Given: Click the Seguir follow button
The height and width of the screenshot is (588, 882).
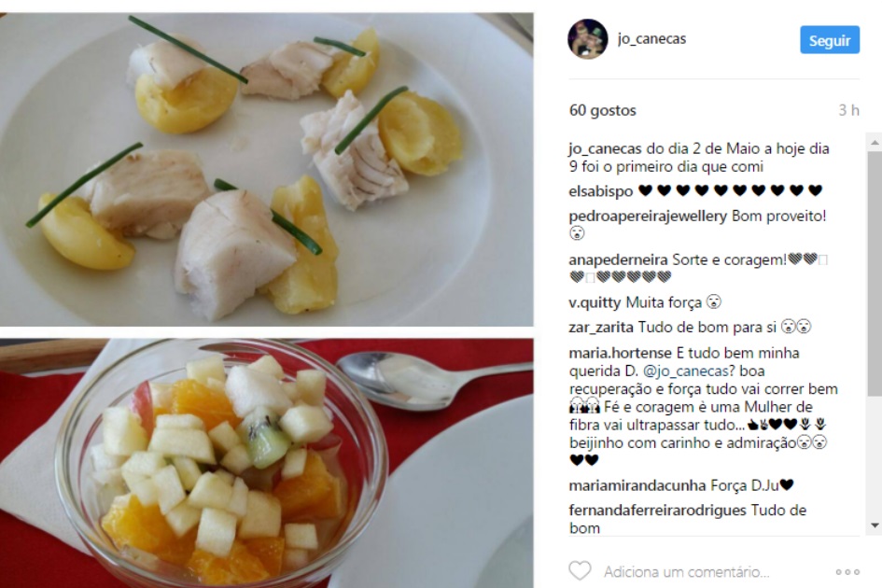Looking at the screenshot, I should [x=830, y=40].
